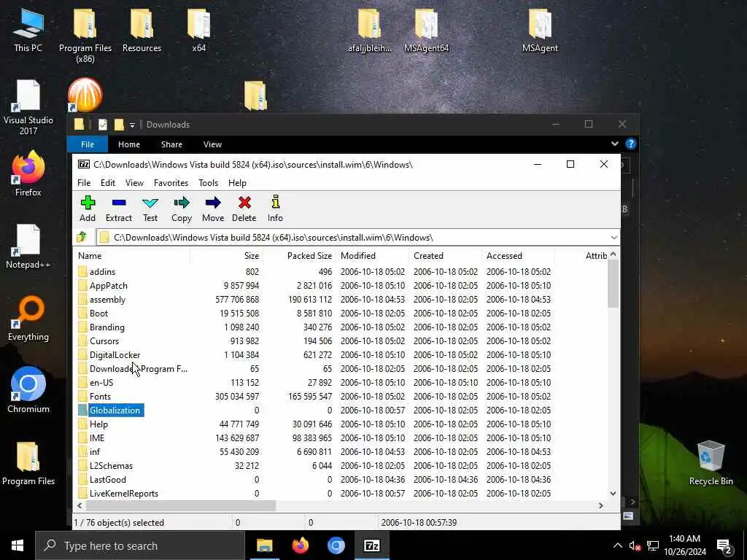The height and width of the screenshot is (560, 747).
Task: Open the 7-Zip Edit menu
Action: pos(108,183)
